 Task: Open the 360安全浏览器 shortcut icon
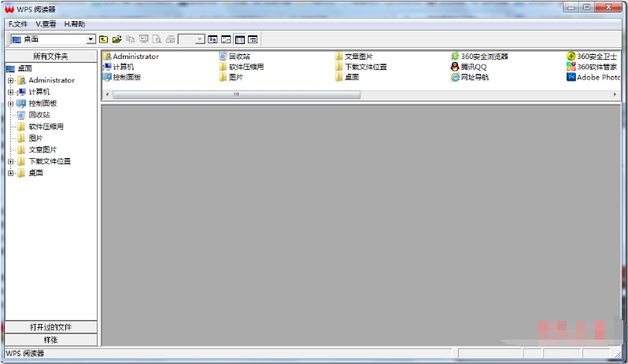(x=455, y=57)
